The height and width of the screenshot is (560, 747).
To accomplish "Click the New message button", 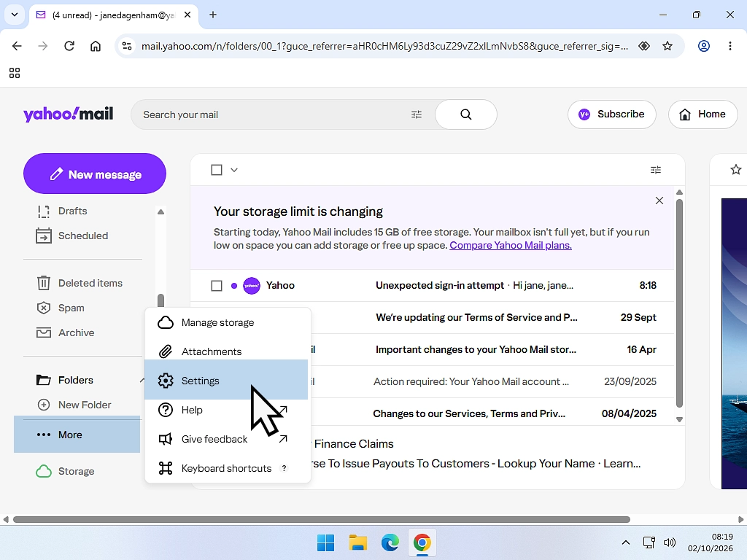I will 95,174.
